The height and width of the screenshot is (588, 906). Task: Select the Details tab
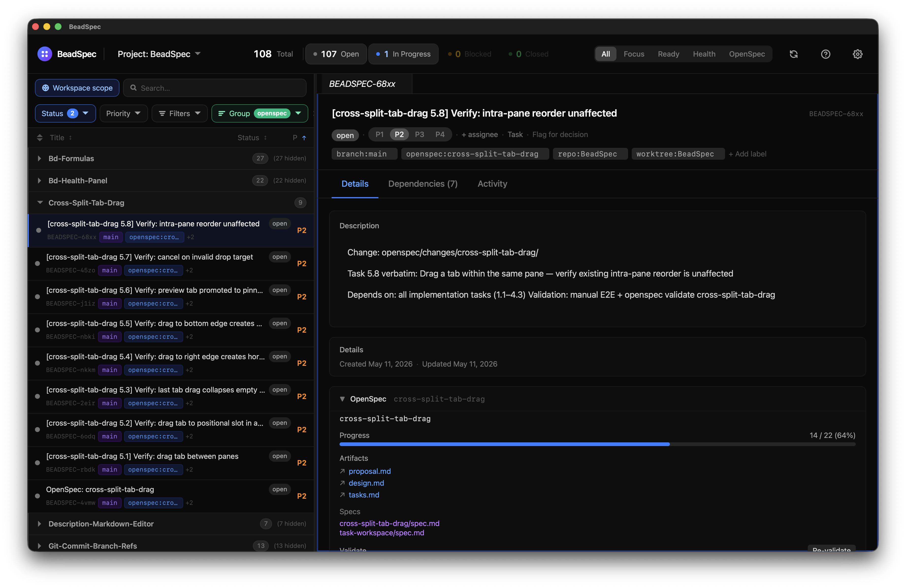point(355,184)
